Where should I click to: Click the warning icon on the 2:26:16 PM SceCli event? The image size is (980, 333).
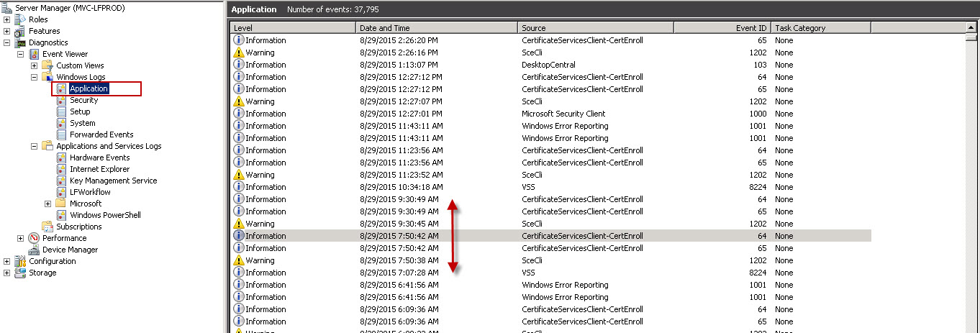(x=239, y=53)
